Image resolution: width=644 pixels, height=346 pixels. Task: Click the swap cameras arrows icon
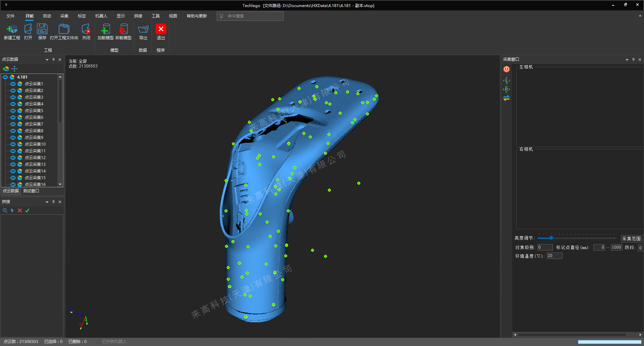pos(506,98)
